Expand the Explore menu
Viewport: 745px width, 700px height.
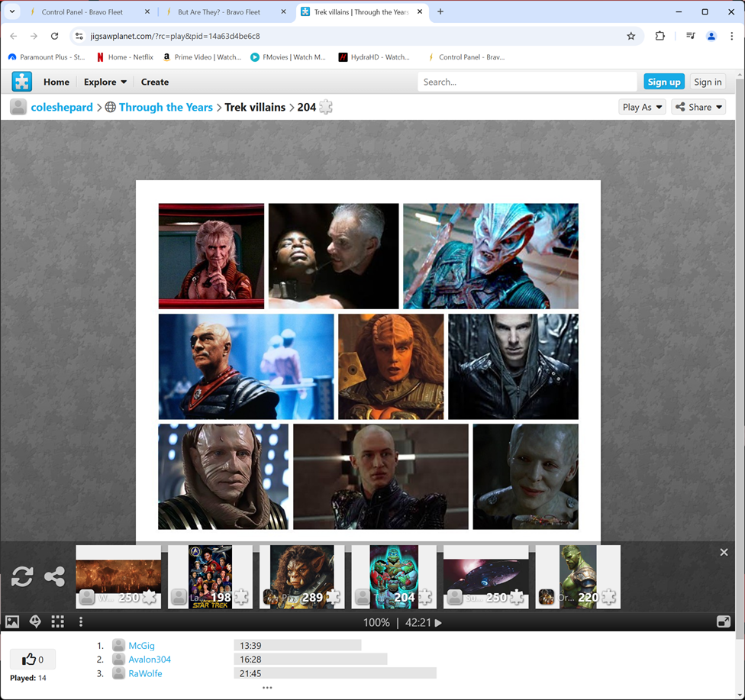[105, 82]
